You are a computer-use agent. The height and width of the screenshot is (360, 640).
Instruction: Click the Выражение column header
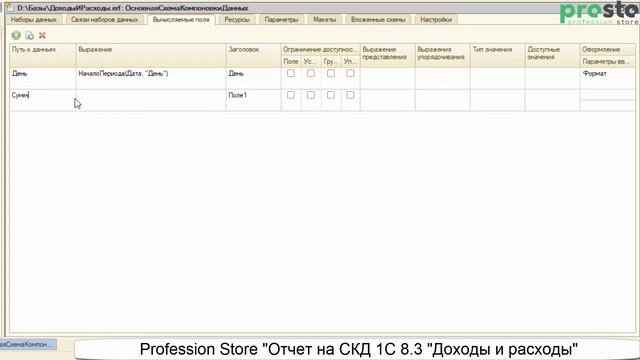[151, 56]
